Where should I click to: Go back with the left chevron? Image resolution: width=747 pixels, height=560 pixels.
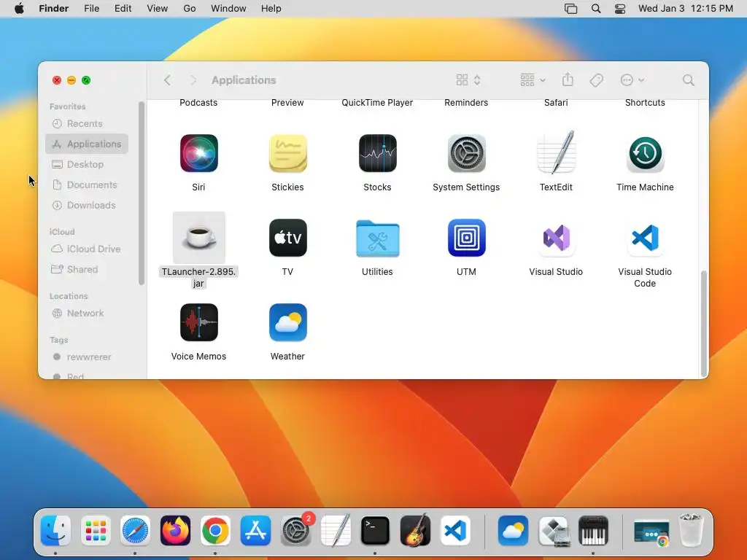click(167, 80)
